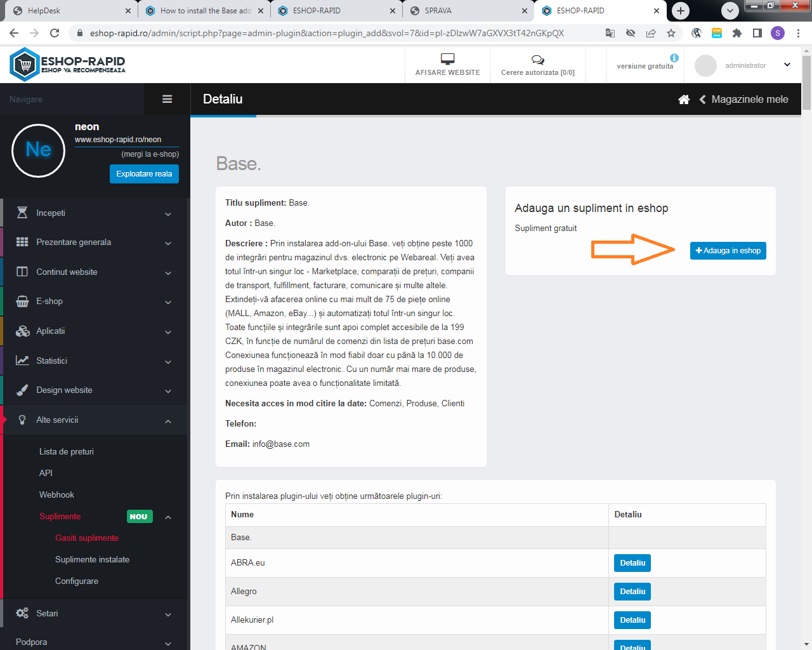Click the share page icon in address bar
Image resolution: width=812 pixels, height=650 pixels.
pos(651,33)
